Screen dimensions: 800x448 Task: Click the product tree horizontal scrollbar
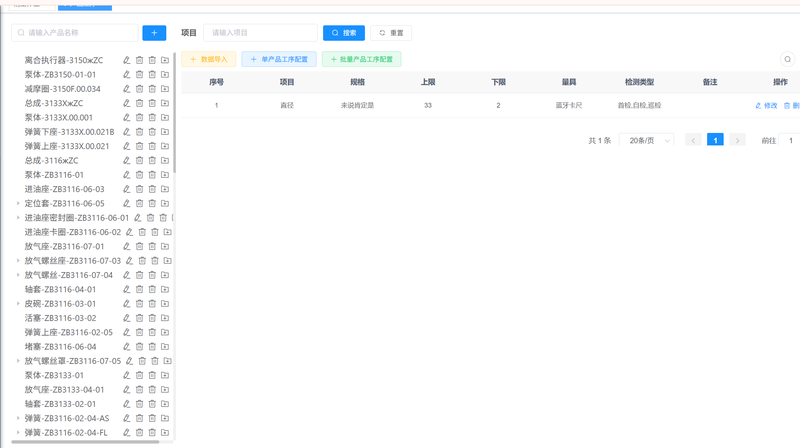pyautogui.click(x=85, y=442)
